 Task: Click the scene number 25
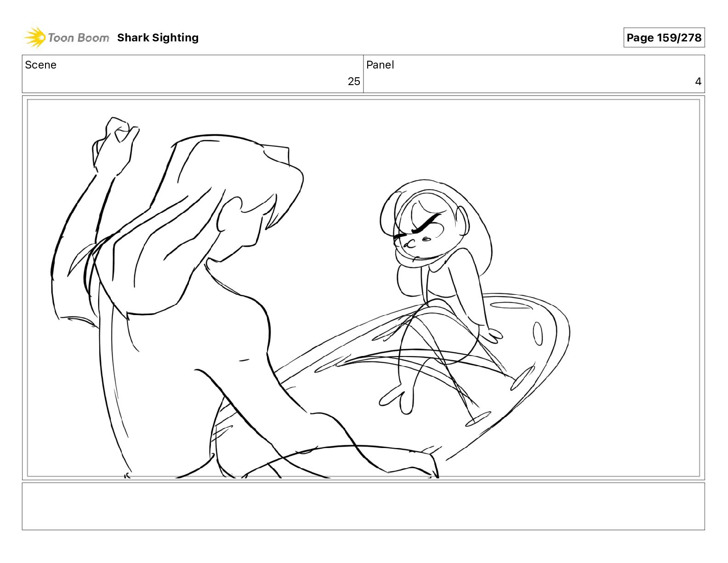(x=354, y=81)
